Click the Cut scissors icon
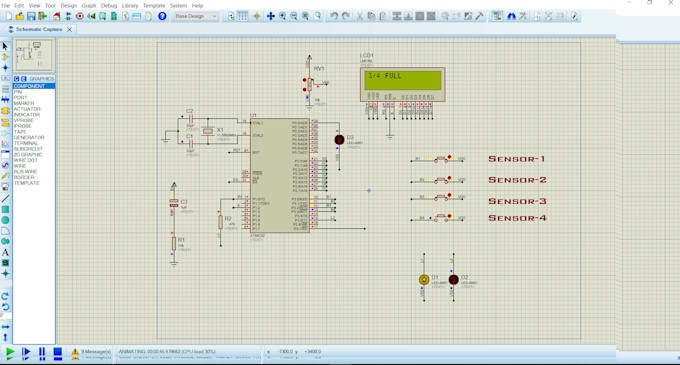The width and height of the screenshot is (680, 365). point(360,16)
